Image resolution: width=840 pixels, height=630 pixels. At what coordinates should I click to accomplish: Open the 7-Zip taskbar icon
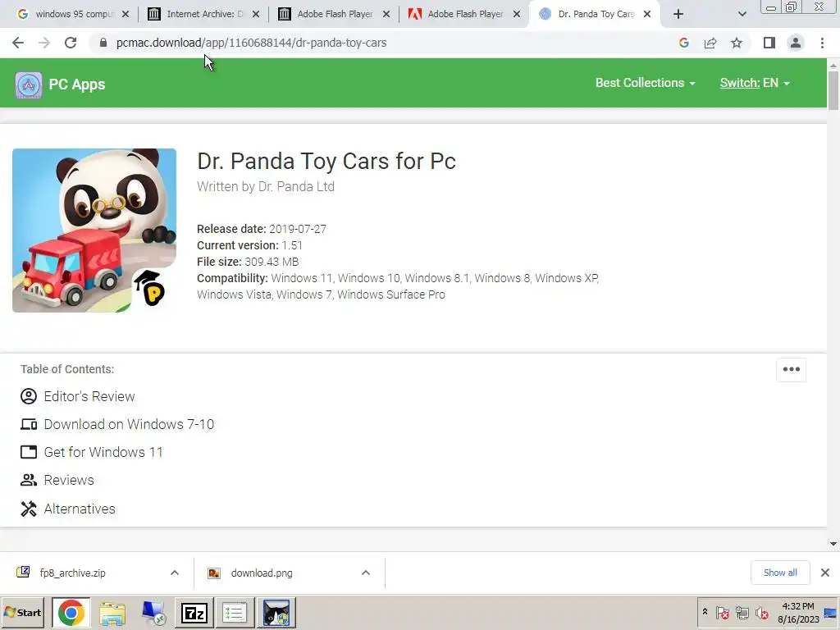[x=194, y=613]
